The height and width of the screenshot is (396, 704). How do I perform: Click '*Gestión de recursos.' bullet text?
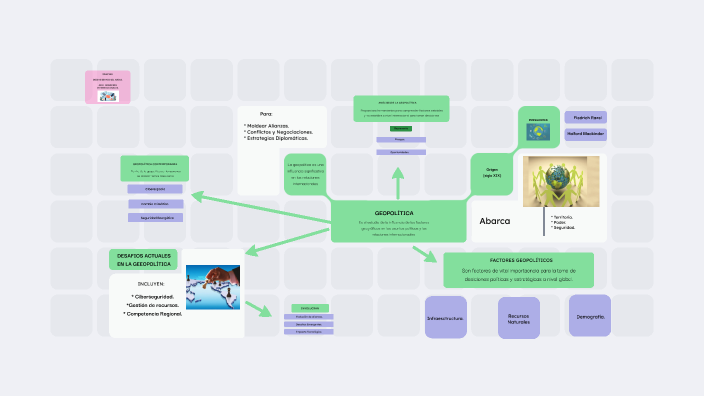coord(153,305)
